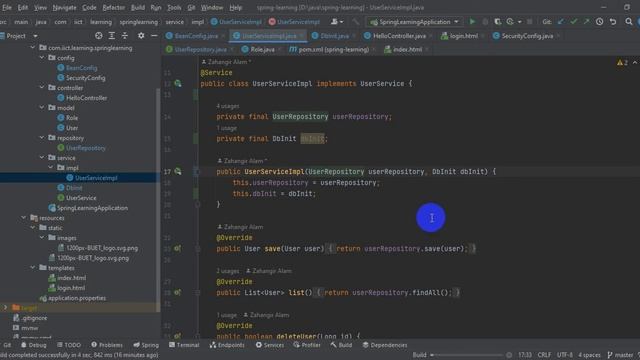Expand the target folder
Image resolution: width=640 pixels, height=360 pixels.
(6, 307)
